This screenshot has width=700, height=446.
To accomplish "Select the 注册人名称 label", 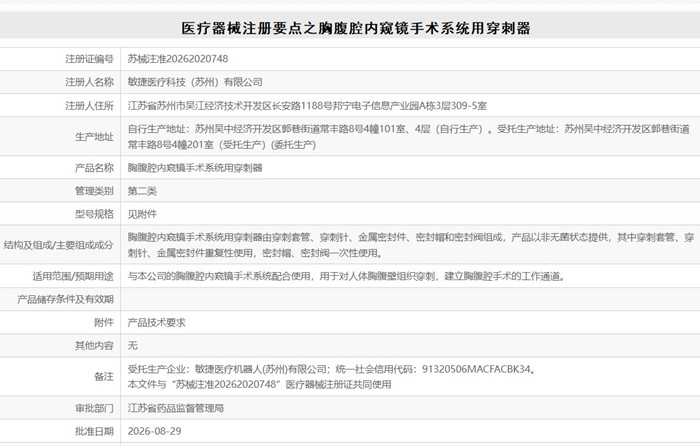I will pyautogui.click(x=89, y=82).
